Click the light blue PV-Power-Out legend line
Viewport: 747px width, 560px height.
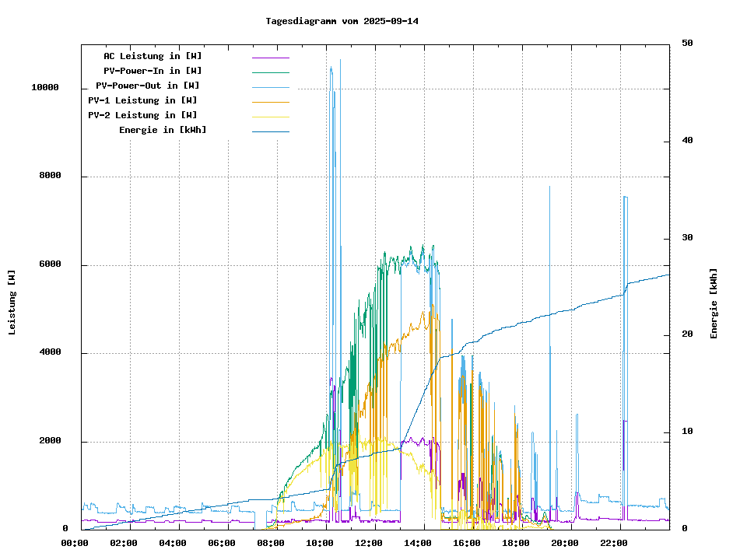[270, 86]
